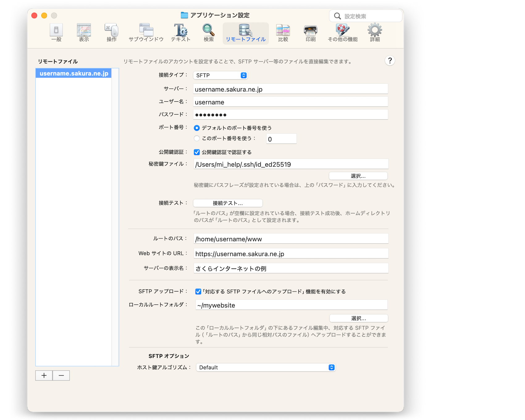Expand the ホスト鍵アルゴリズム Default dropdown
Screen dimensions: 525x420
tap(266, 367)
